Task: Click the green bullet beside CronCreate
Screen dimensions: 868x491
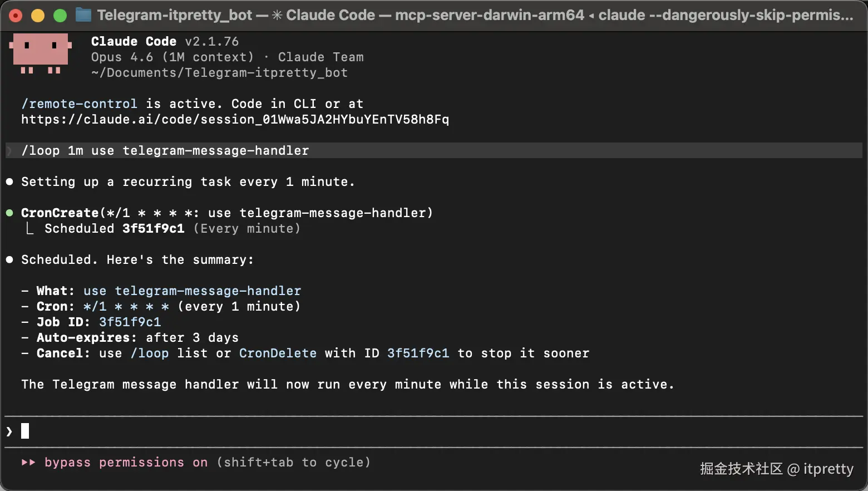Action: click(x=9, y=213)
